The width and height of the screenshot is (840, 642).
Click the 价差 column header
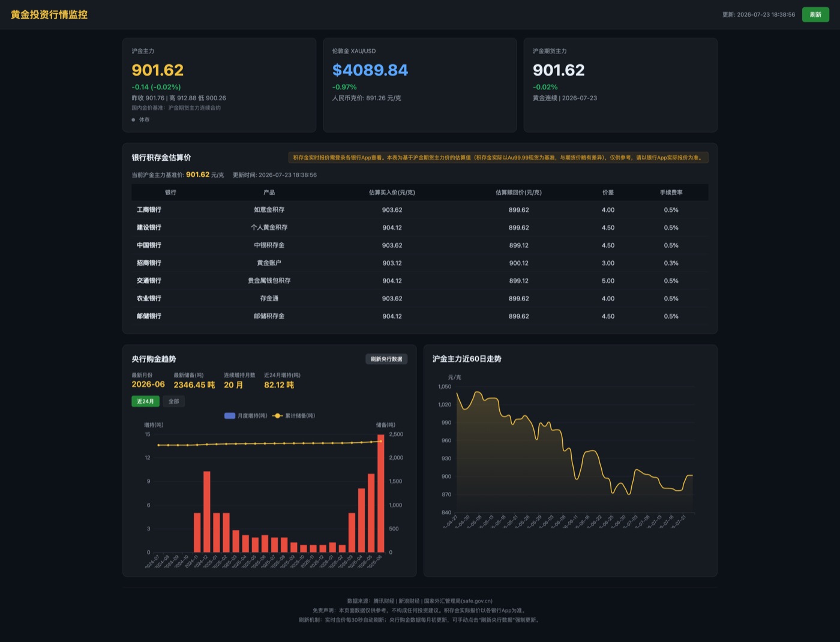tap(608, 193)
